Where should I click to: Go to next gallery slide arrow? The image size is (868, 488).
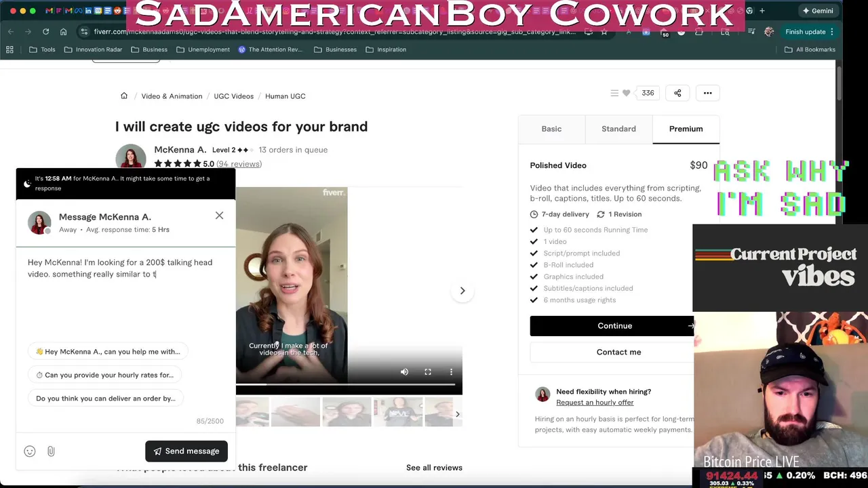coord(462,291)
